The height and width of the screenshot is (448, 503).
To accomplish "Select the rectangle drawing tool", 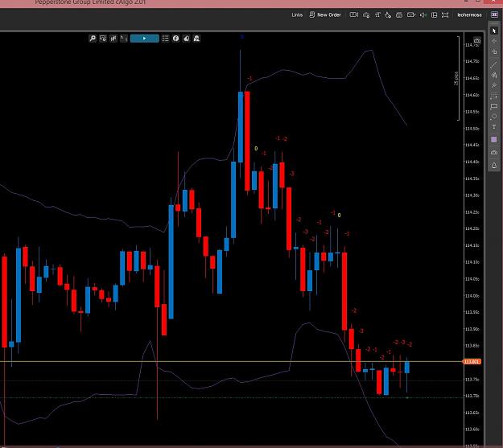I will pos(494,106).
